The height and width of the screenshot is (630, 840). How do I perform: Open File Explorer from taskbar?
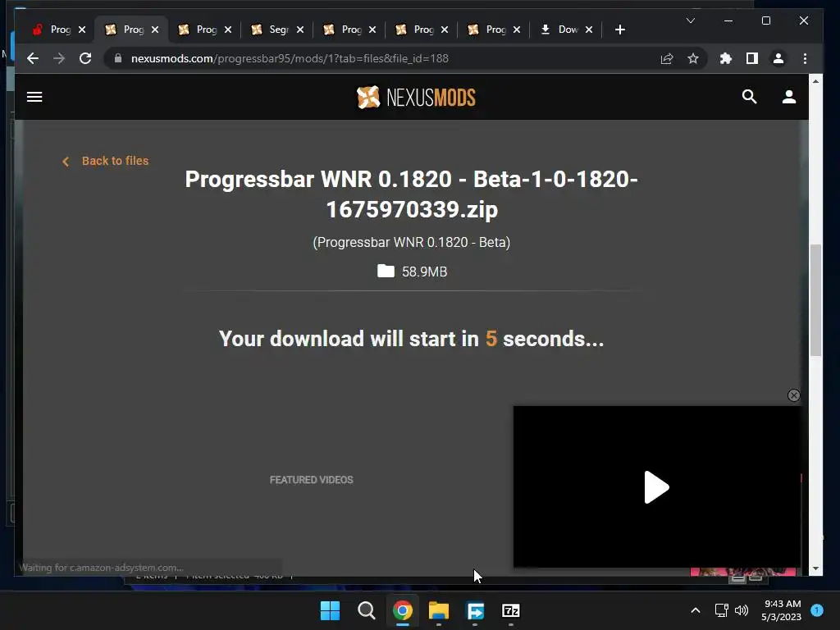(439, 610)
